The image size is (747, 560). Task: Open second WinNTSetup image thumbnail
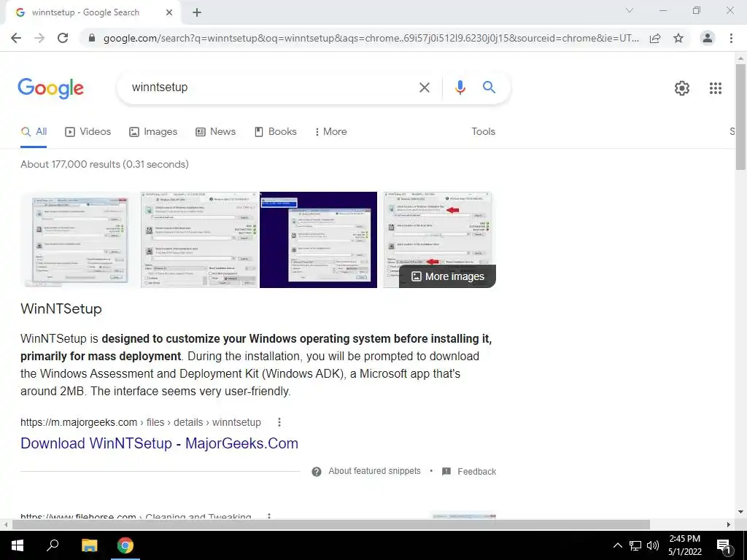[200, 240]
